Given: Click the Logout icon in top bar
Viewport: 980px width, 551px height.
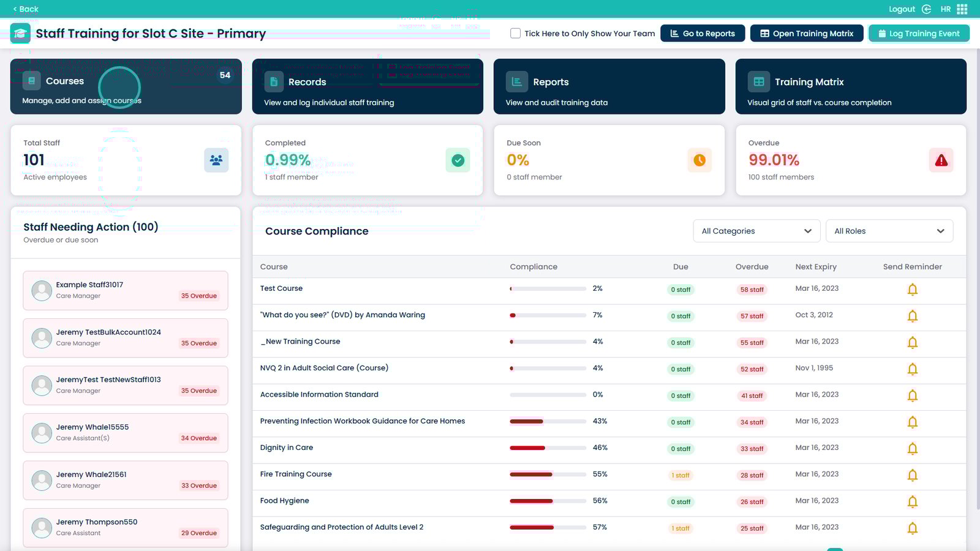Looking at the screenshot, I should 926,9.
